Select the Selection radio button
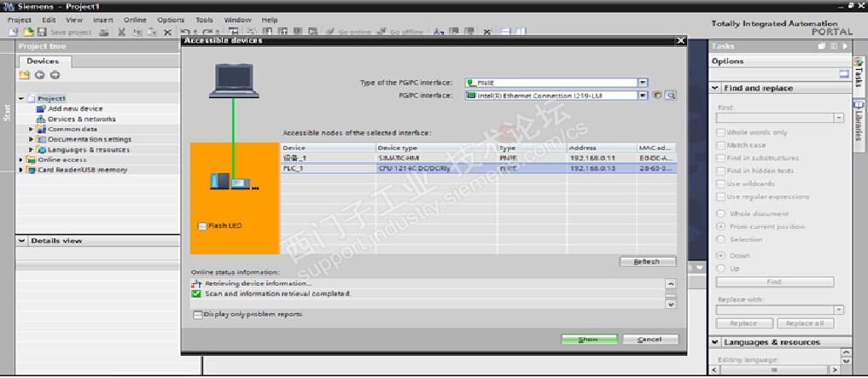Screen dimensions: 868x378 point(720,239)
